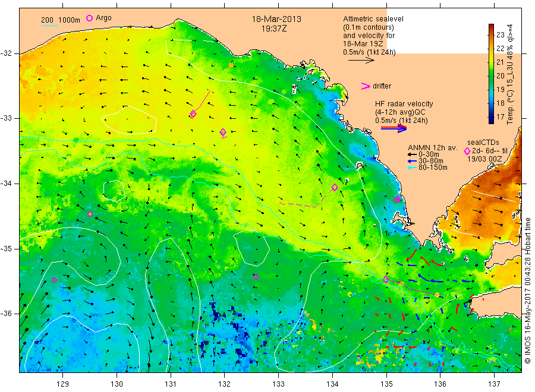Click the magenta Argo circle in the legend
The image size is (535, 392).
[x=89, y=18]
